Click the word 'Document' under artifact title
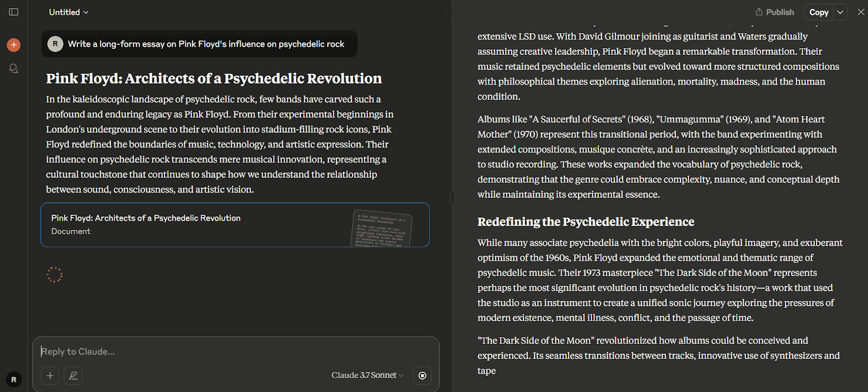The image size is (868, 392). (71, 232)
